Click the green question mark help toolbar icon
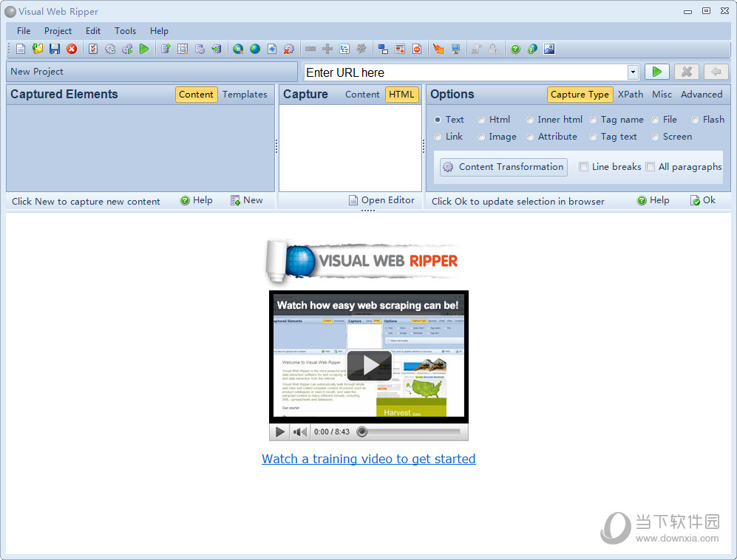 click(x=515, y=49)
